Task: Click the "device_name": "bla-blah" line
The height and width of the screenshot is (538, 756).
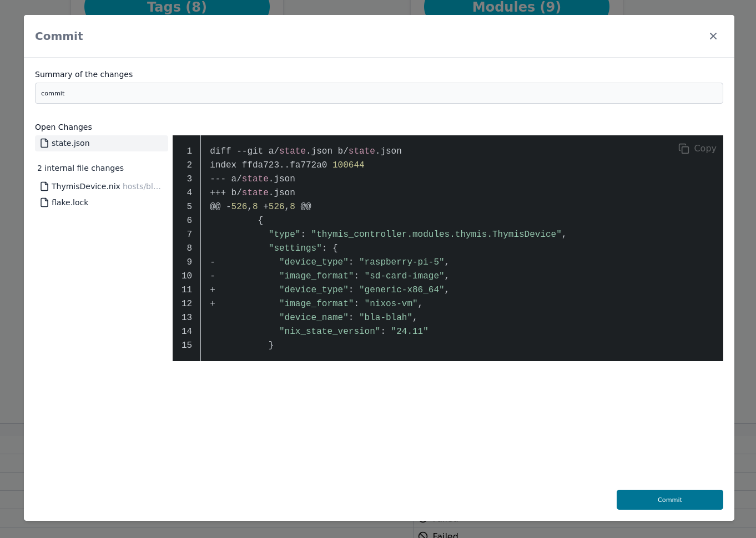Action: [x=348, y=317]
